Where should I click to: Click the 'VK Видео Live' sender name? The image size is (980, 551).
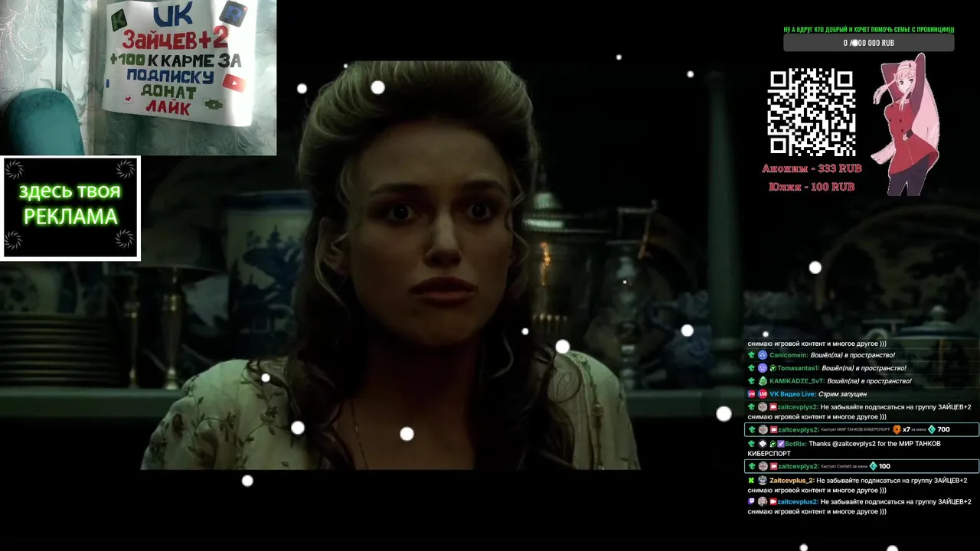(x=792, y=394)
